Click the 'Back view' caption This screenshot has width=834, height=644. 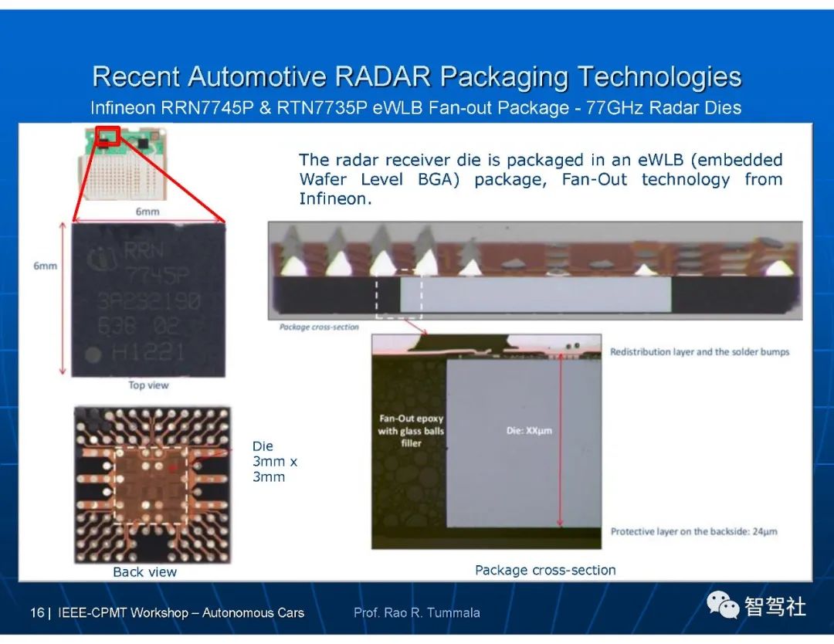[x=144, y=571]
